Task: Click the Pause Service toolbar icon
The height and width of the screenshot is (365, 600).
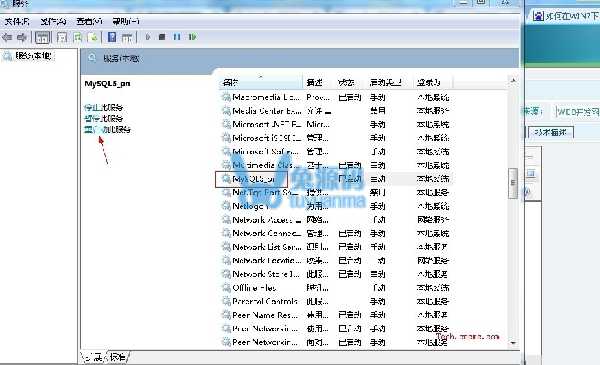Action: [x=177, y=37]
